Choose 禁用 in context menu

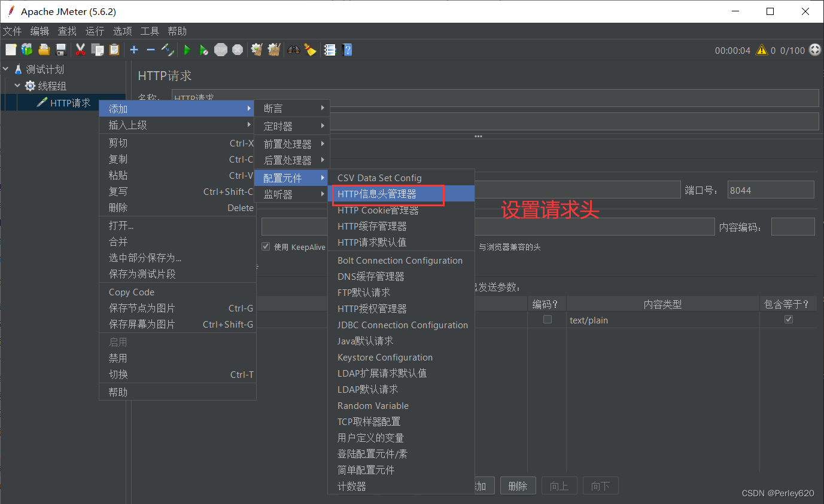(178, 358)
